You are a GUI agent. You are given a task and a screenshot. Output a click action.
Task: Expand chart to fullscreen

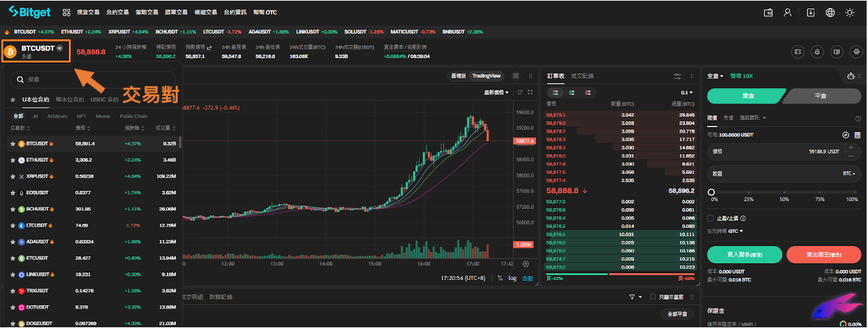(530, 92)
